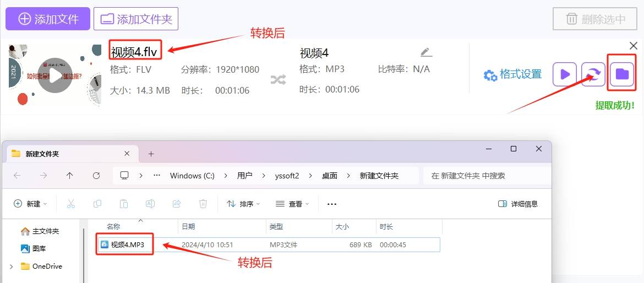The width and height of the screenshot is (644, 283).
Task: Select OneDrive in the sidebar
Action: [x=41, y=266]
